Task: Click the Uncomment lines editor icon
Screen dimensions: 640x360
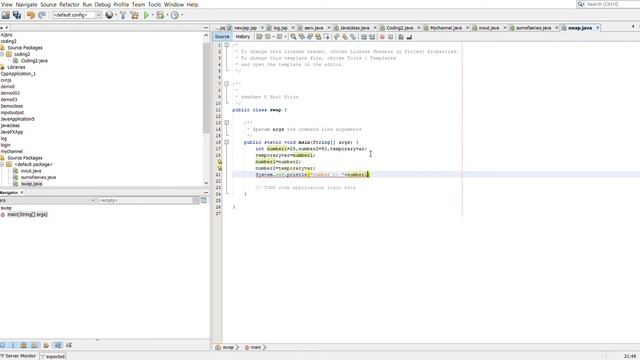Action: point(409,37)
